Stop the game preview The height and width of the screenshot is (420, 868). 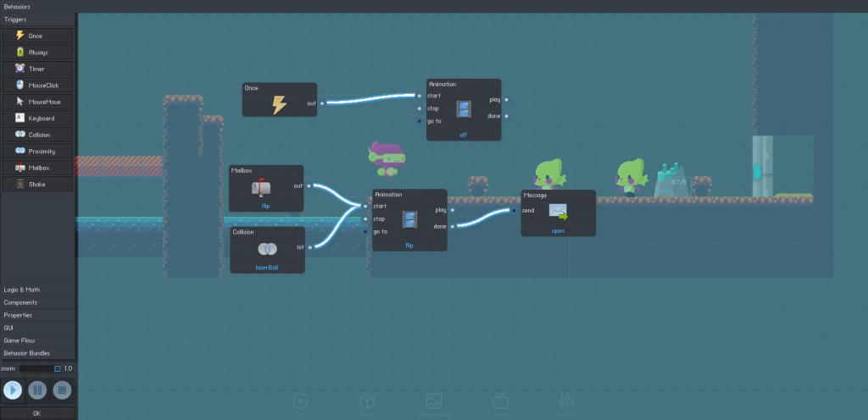tap(62, 390)
